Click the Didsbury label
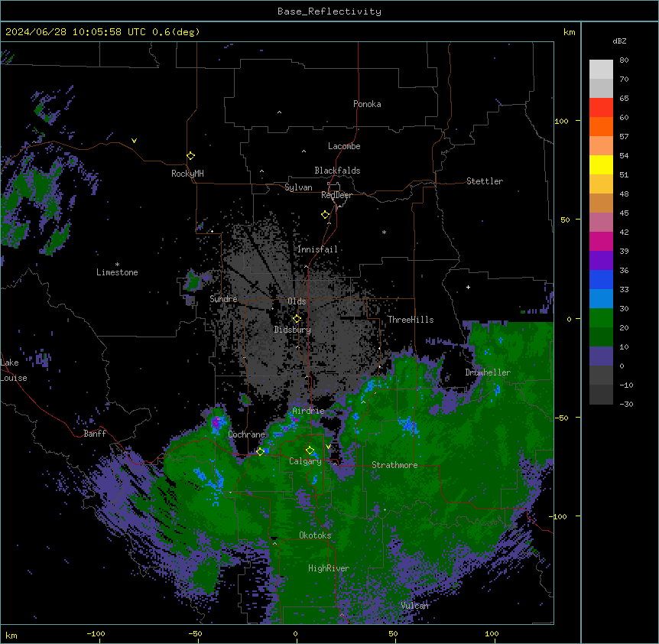 [292, 330]
